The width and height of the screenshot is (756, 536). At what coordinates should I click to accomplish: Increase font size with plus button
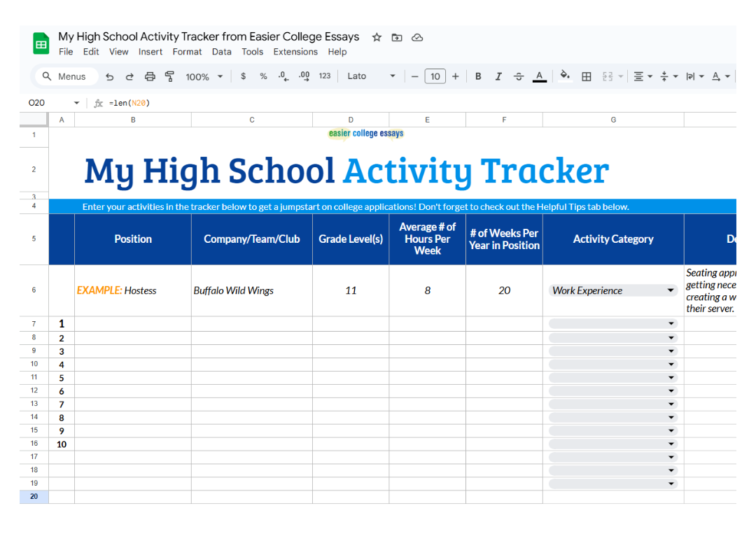455,76
